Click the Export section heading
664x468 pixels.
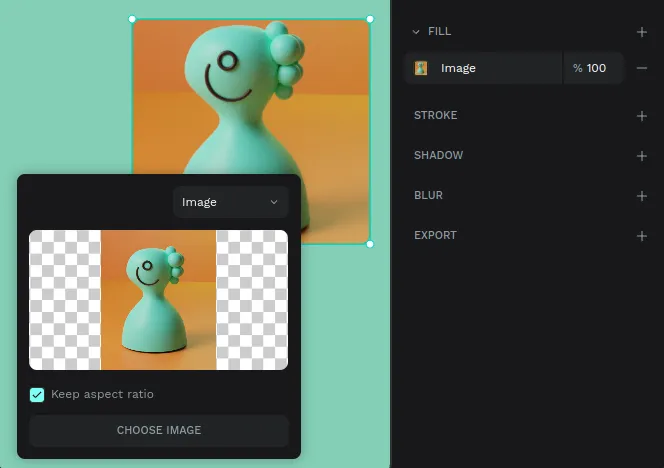tap(435, 236)
